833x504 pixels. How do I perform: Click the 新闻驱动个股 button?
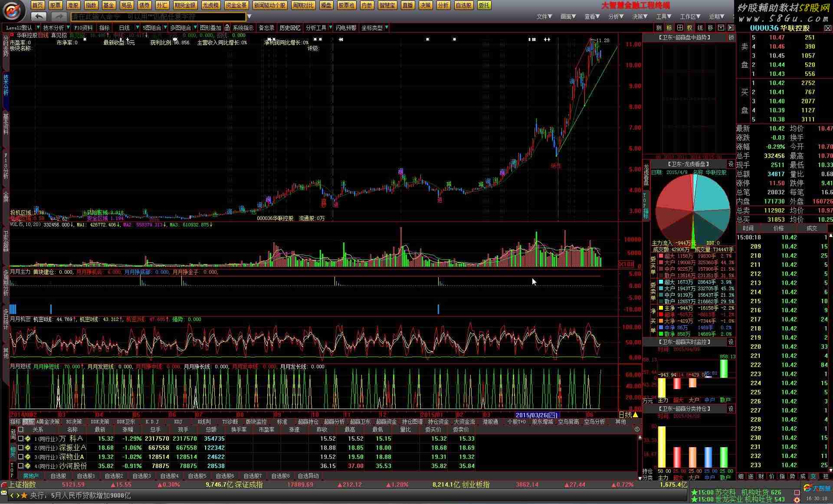[x=270, y=5]
